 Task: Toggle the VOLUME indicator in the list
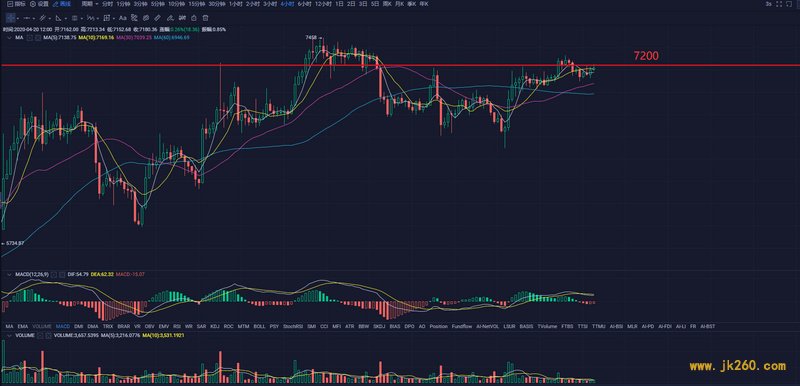coord(42,326)
